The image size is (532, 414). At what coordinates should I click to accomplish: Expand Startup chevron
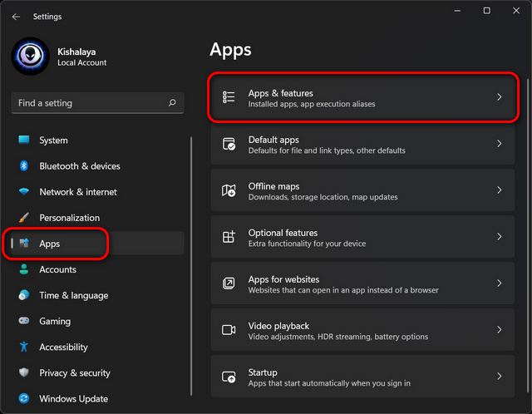(499, 376)
